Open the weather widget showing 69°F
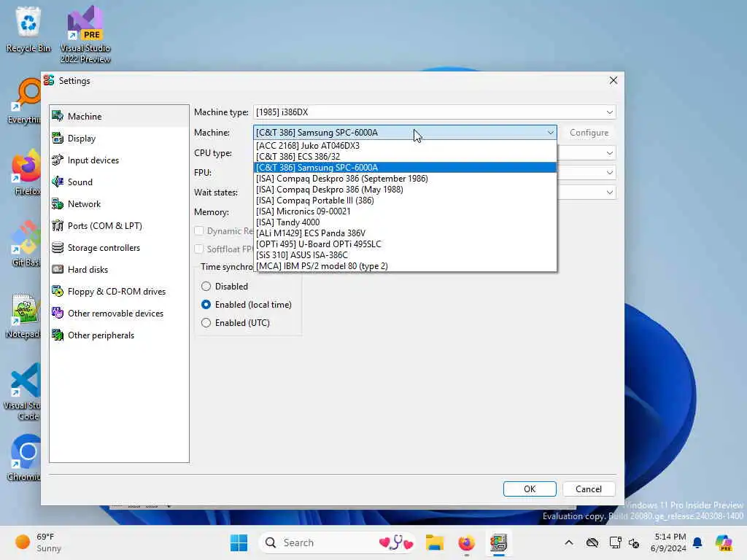This screenshot has height=560, width=747. 38,542
